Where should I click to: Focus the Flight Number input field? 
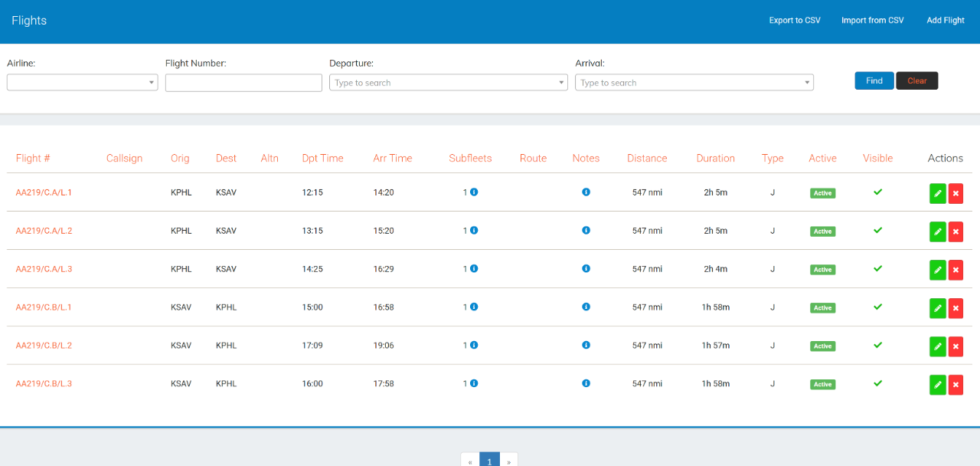[243, 83]
